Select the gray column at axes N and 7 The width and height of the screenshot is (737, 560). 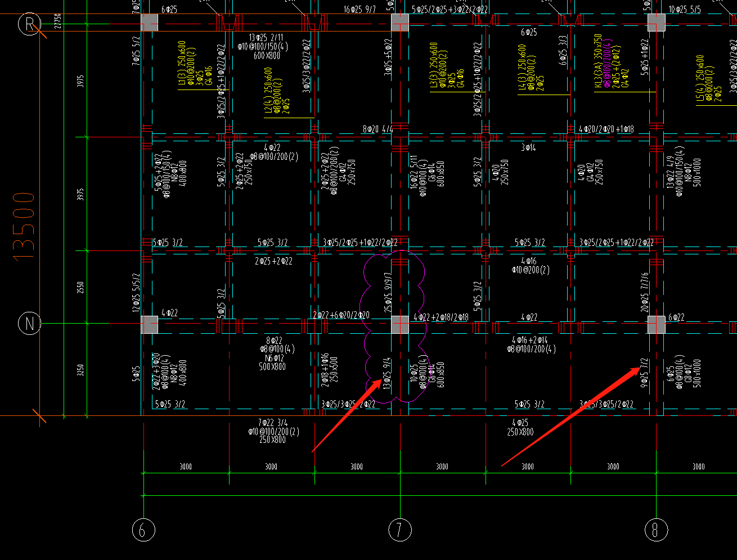tap(400, 324)
